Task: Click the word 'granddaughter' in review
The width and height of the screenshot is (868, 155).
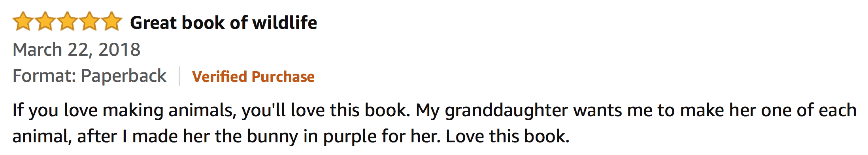Action: (506, 111)
